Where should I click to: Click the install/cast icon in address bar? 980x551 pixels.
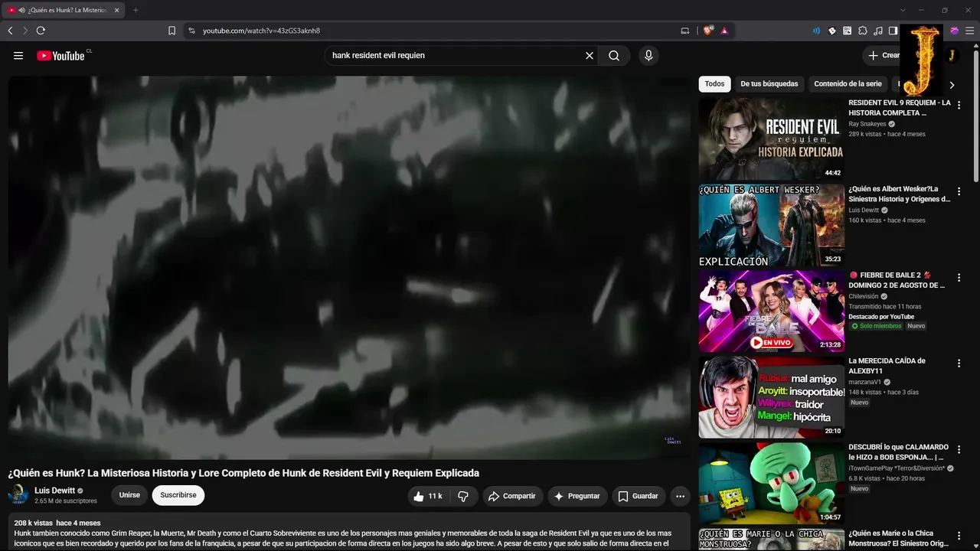coord(684,31)
